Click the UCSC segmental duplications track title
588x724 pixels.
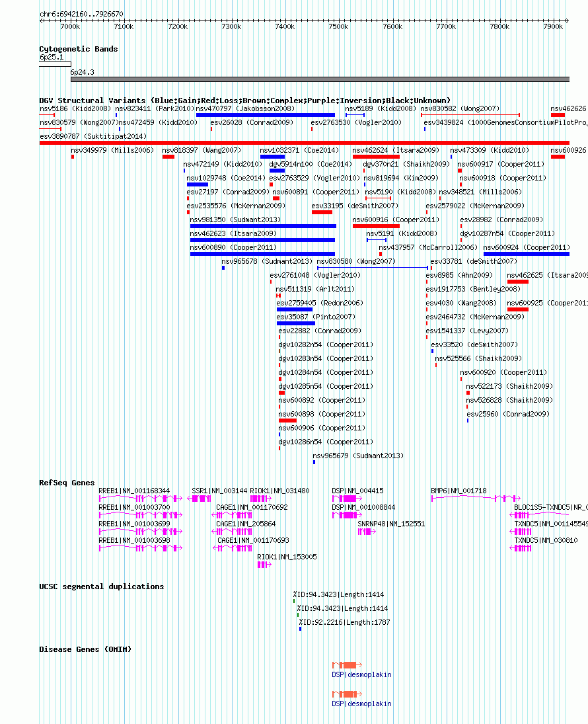point(102,587)
